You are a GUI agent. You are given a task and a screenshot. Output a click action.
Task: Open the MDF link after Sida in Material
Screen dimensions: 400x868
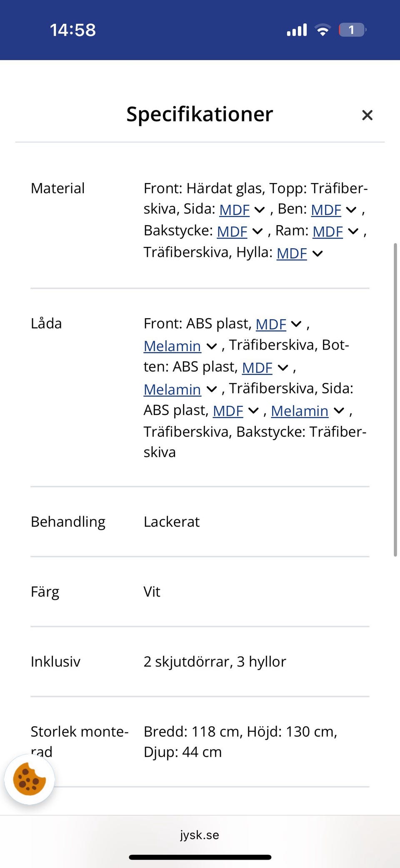[234, 210]
